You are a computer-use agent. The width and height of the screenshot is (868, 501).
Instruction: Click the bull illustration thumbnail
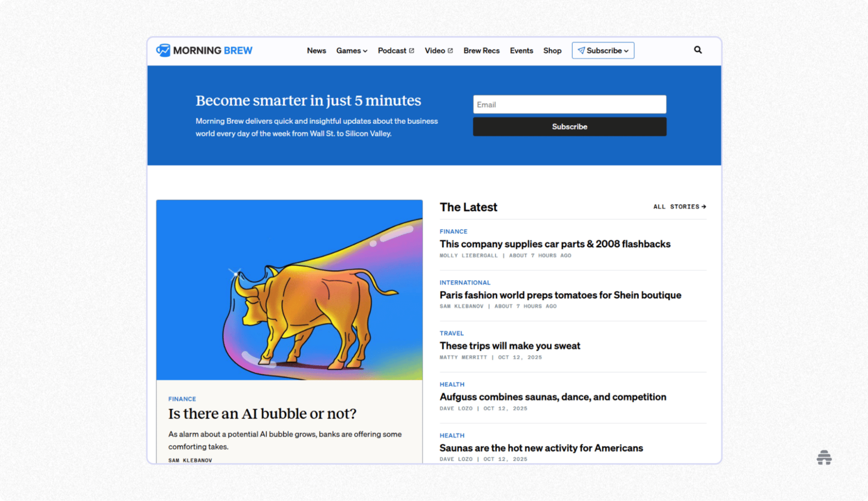289,289
